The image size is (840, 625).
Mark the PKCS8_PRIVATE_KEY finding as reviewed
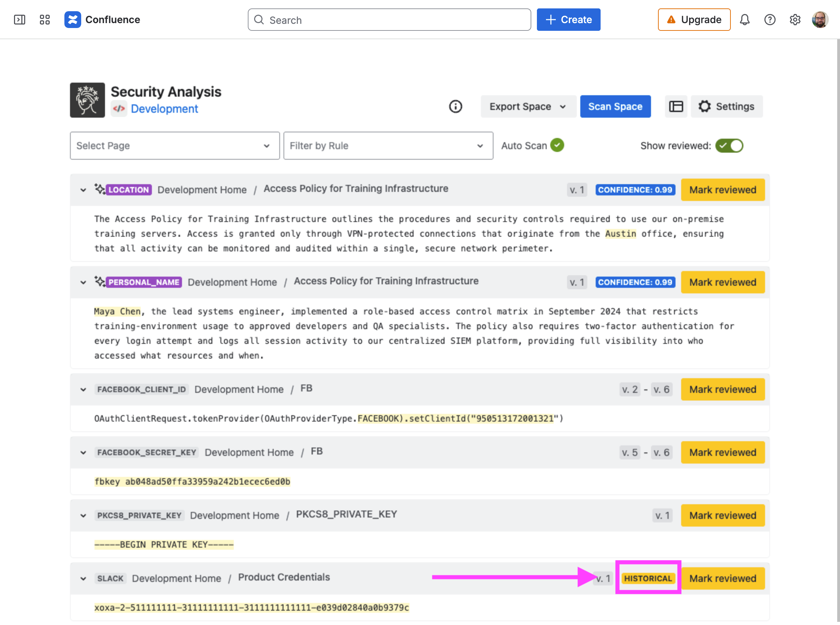click(722, 515)
